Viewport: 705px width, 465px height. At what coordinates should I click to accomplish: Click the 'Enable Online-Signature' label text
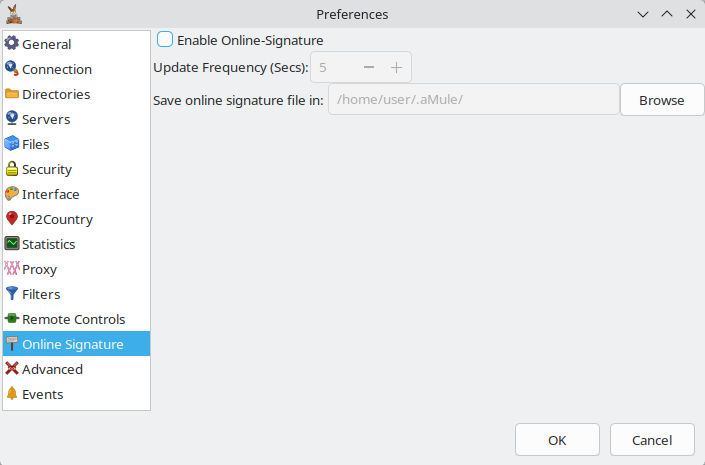250,40
